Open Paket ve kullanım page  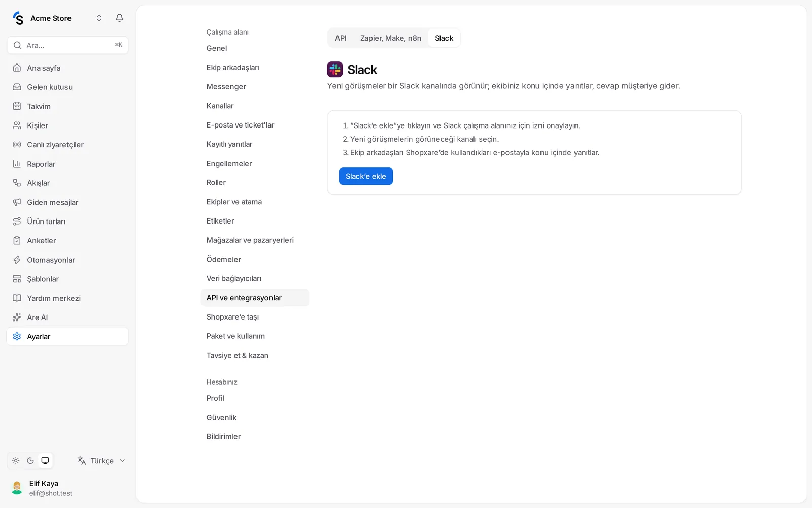click(x=255, y=336)
